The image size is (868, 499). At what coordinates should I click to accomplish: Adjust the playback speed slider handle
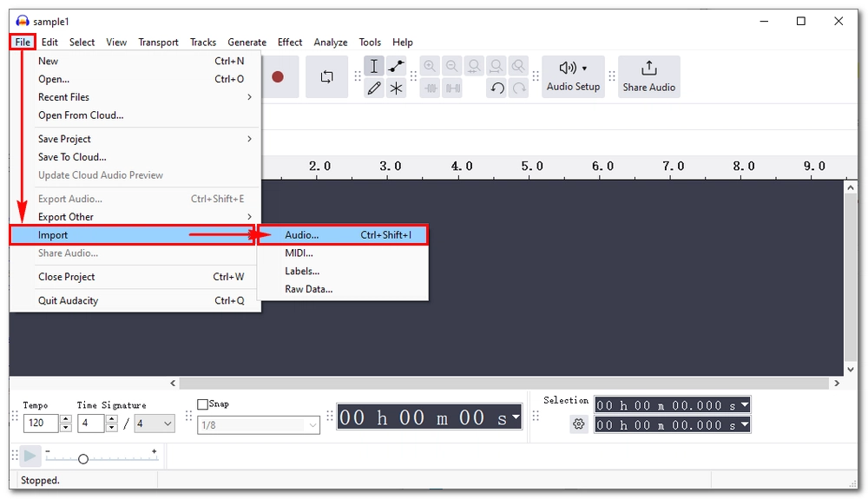(83, 459)
